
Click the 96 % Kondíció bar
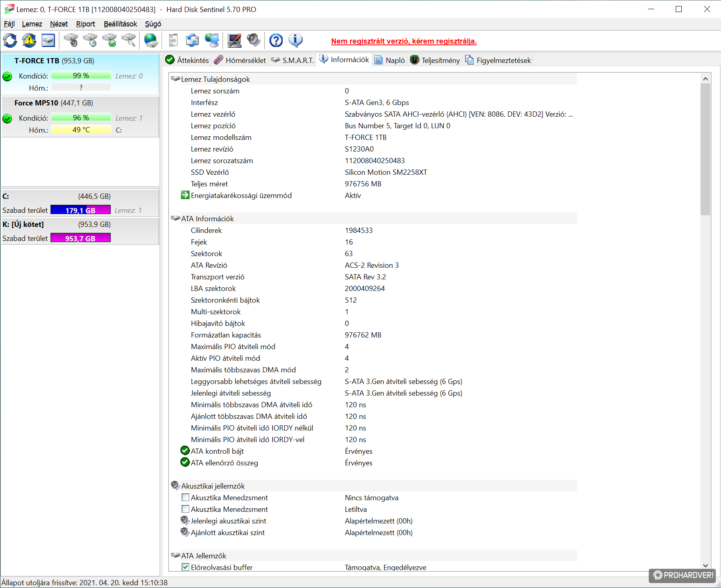(x=81, y=117)
